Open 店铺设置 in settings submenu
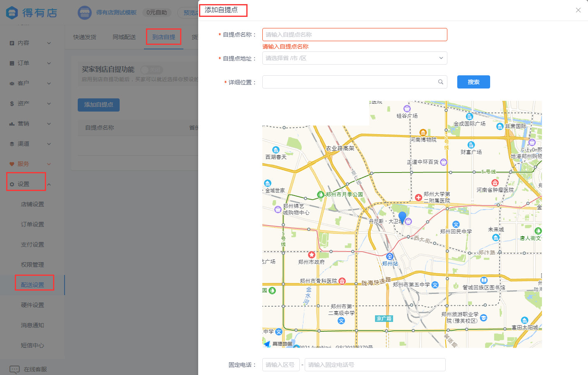Screen dimensions: 588x375 click(32, 204)
